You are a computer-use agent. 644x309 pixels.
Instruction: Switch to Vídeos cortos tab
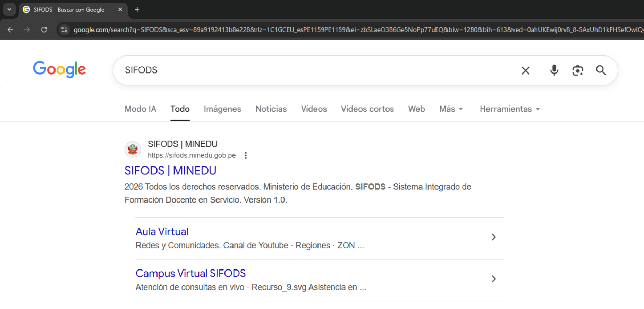[367, 109]
